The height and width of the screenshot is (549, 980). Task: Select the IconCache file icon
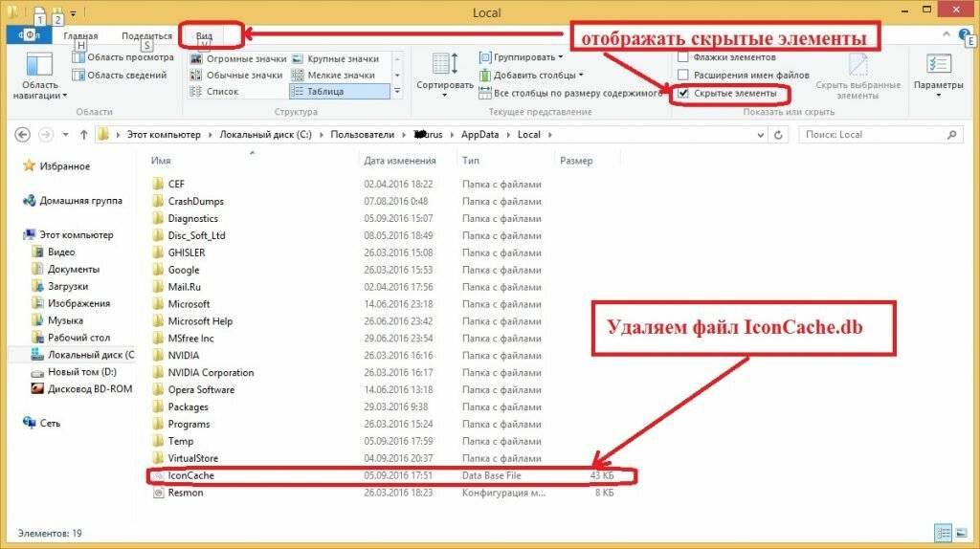(x=159, y=476)
